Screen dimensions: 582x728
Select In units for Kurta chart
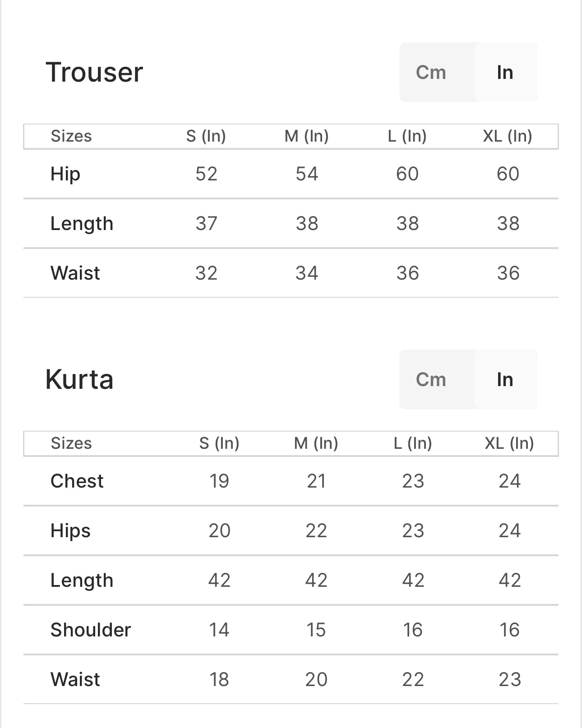click(x=505, y=379)
